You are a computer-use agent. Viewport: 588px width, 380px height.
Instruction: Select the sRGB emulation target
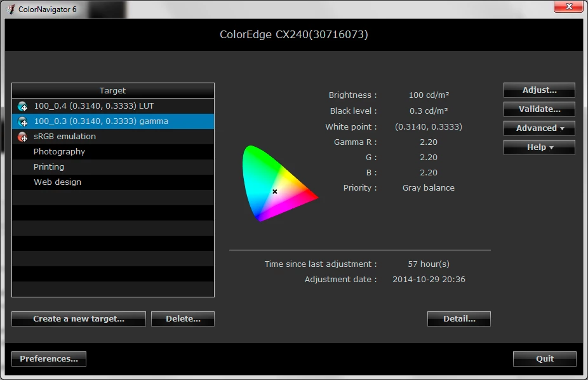pyautogui.click(x=113, y=137)
